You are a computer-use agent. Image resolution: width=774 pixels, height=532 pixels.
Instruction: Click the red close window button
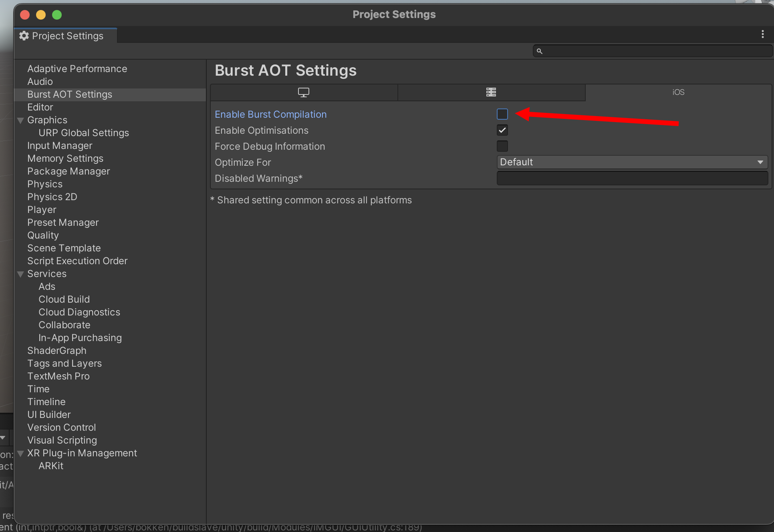[25, 15]
